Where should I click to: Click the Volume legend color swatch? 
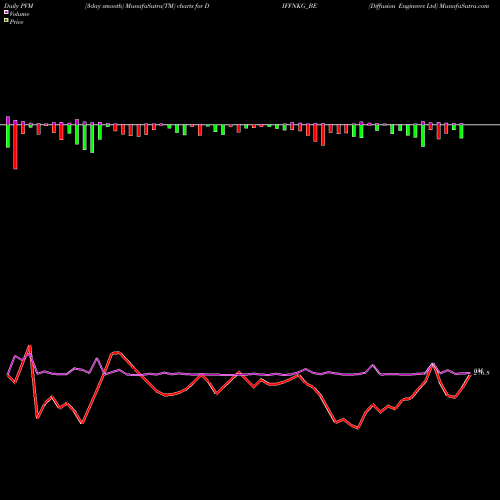point(6,12)
